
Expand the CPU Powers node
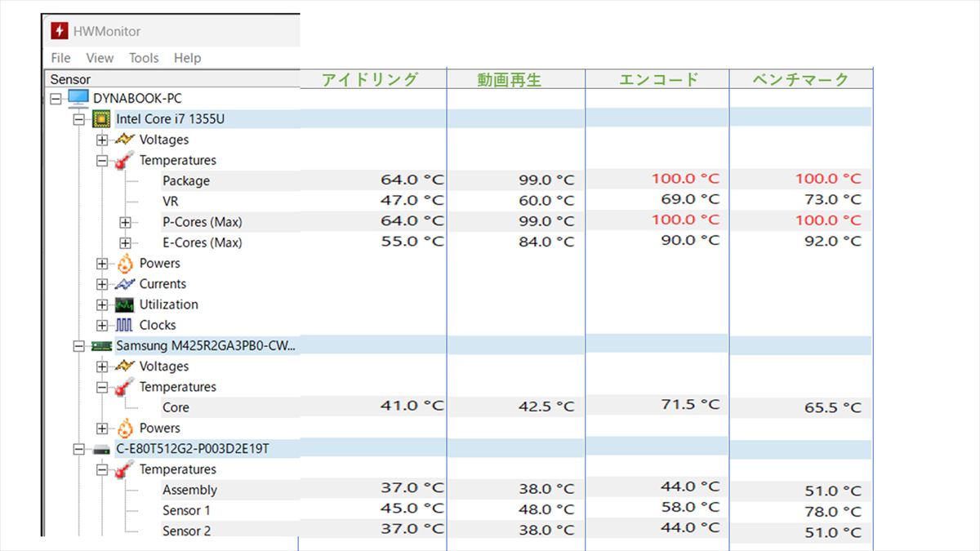pyautogui.click(x=102, y=264)
